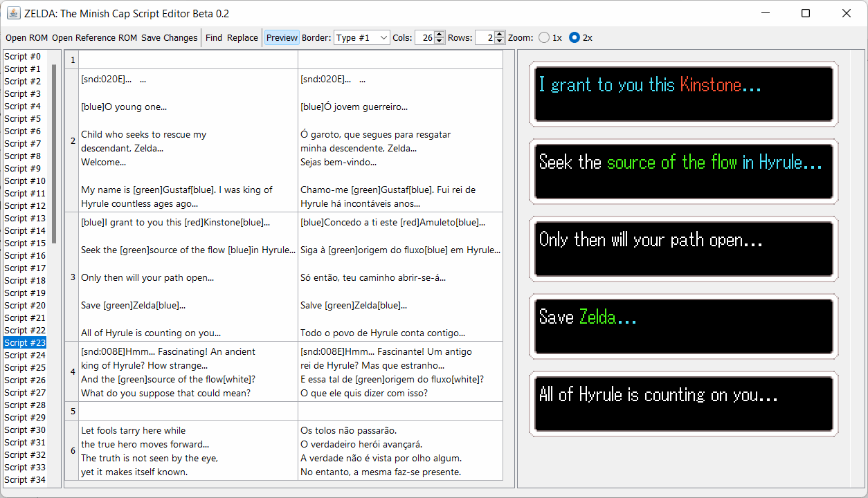Viewport: 868px width, 498px height.
Task: Click row header number 6
Action: point(73,450)
